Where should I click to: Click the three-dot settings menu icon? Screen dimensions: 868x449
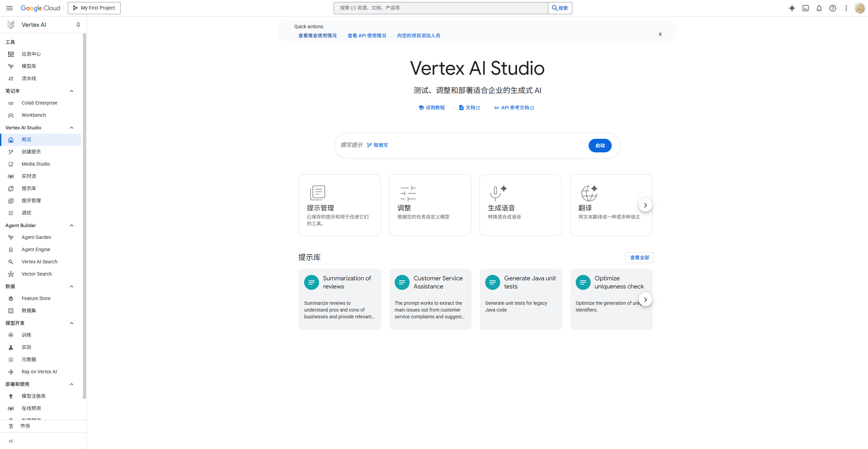[x=846, y=8]
